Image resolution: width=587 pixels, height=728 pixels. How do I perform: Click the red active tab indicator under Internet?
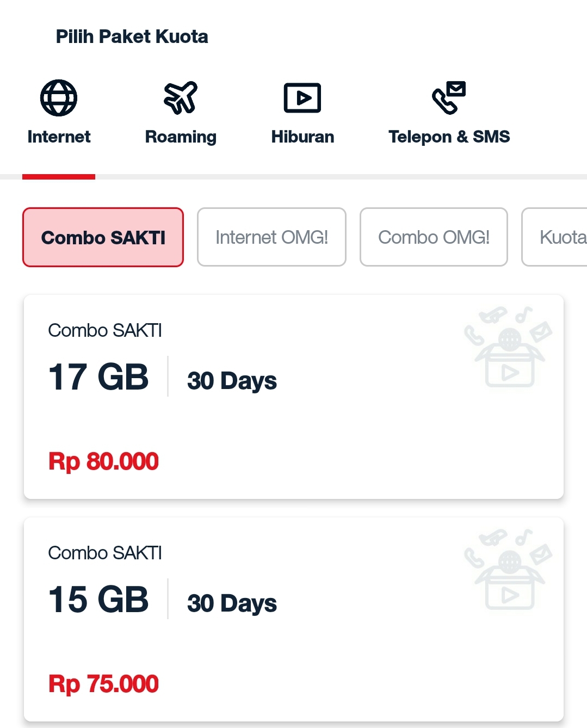pos(58,176)
